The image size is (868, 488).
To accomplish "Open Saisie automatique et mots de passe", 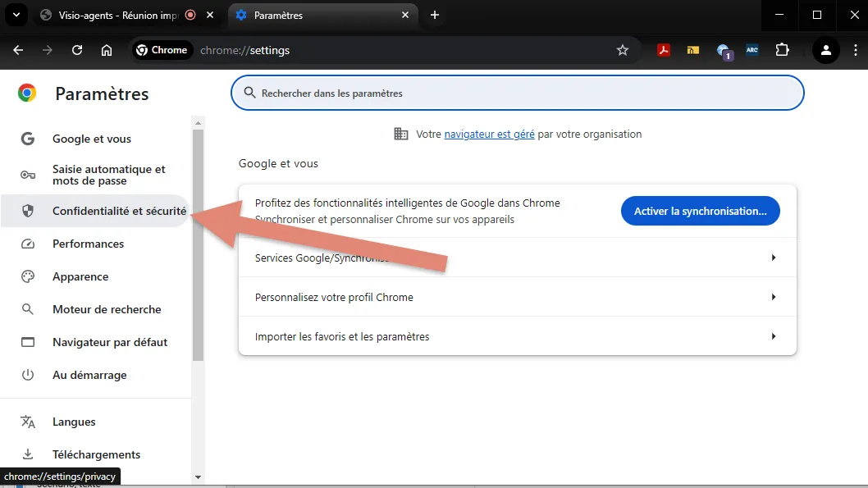I will 95,175.
